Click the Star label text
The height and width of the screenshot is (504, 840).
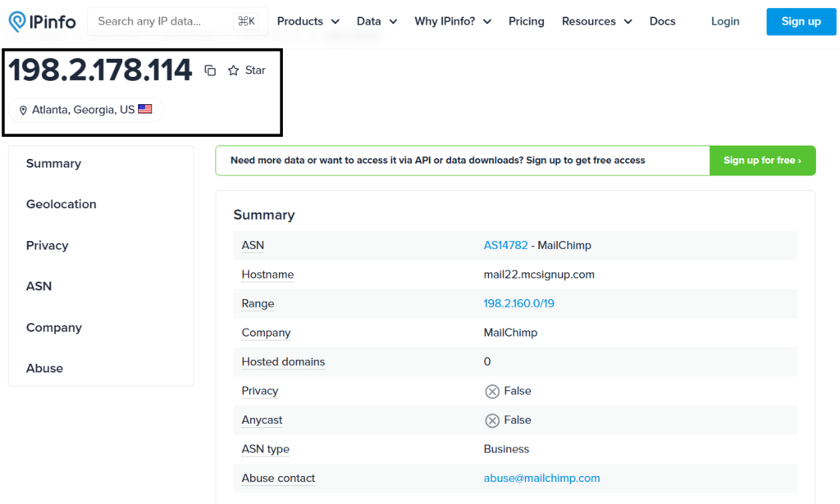(x=255, y=70)
